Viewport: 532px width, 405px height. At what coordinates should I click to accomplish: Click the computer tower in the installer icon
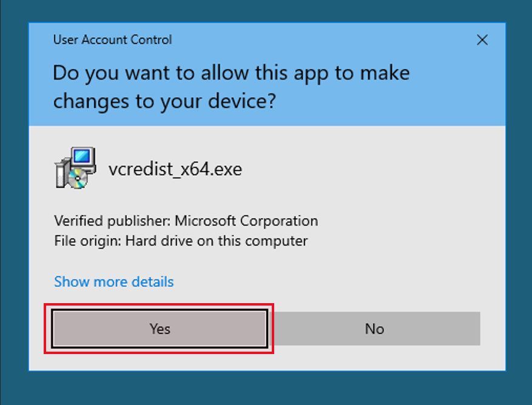pyautogui.click(x=61, y=173)
